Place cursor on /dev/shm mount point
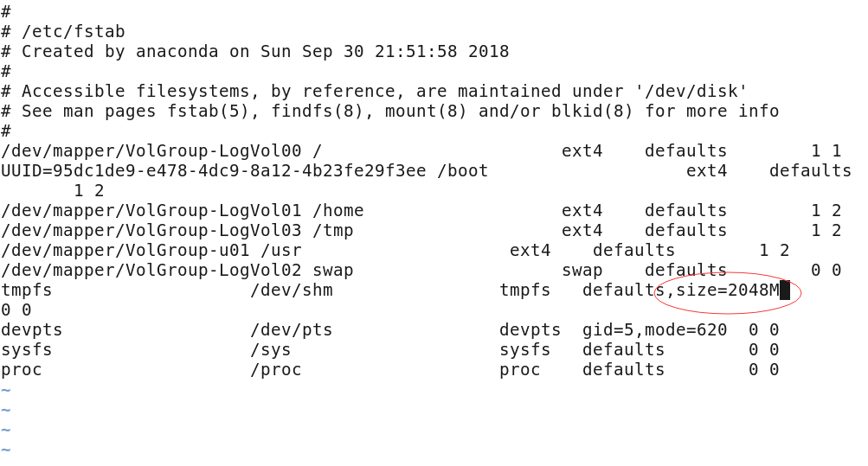This screenshot has height=466, width=868. click(x=291, y=290)
